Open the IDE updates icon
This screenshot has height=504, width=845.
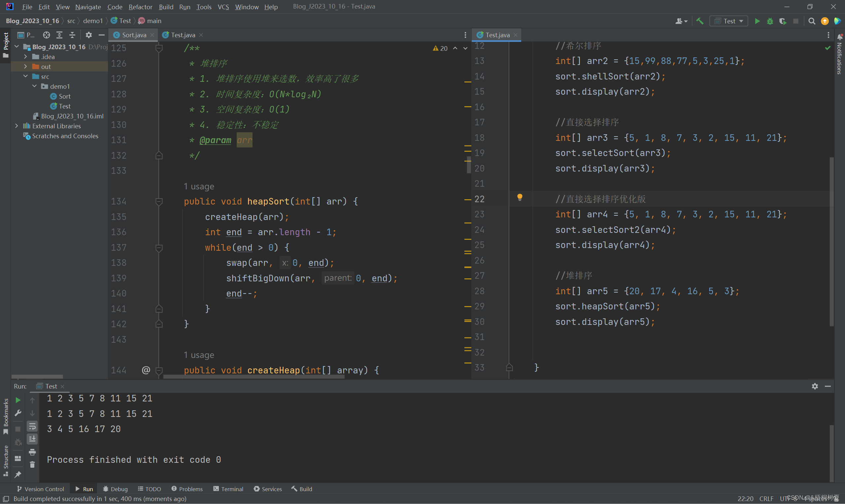tap(825, 21)
